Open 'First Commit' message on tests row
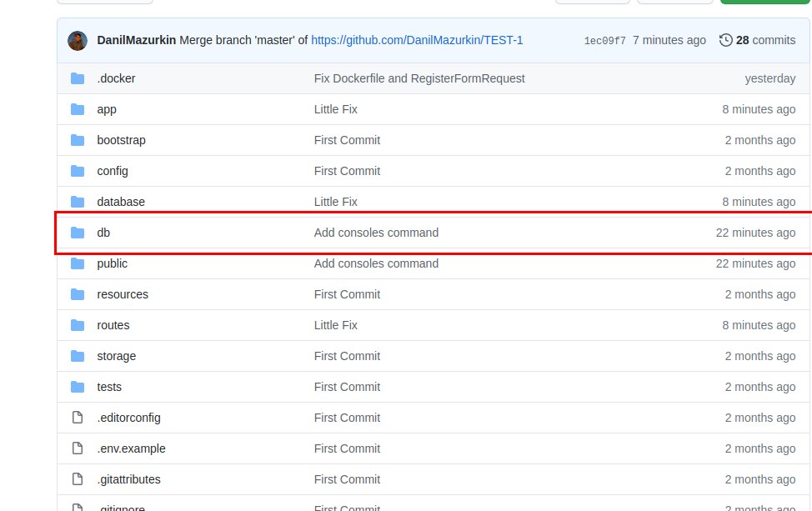This screenshot has width=812, height=511. 347,387
